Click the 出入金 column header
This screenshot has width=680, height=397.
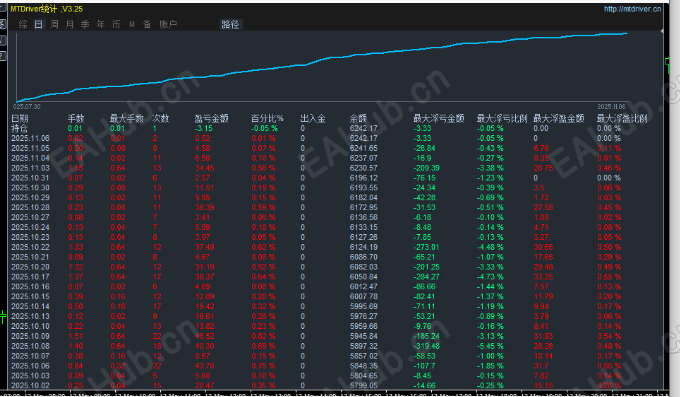313,118
